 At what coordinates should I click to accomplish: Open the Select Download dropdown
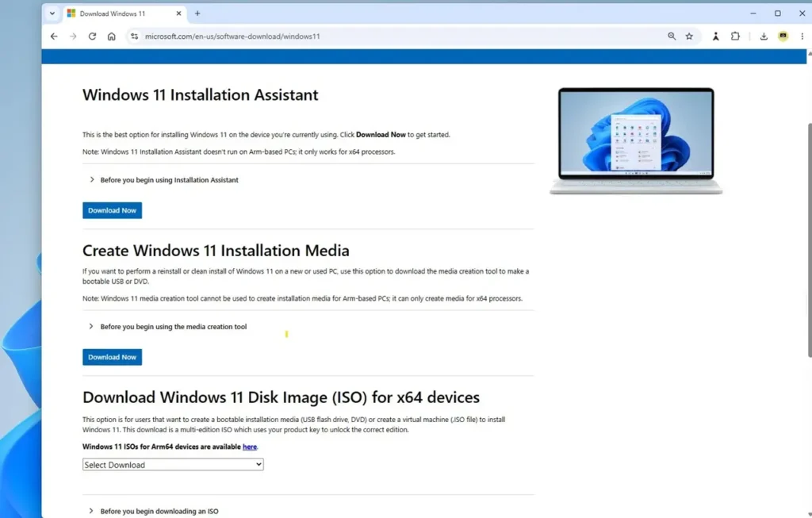[173, 465]
